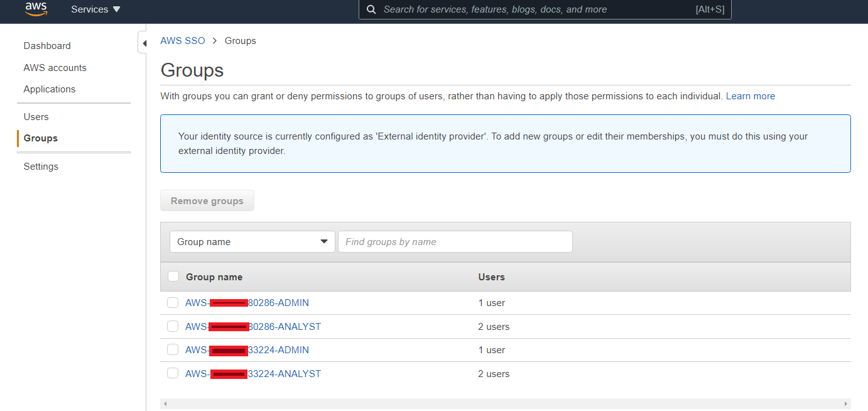Open the Group name filter dropdown
Screen dimensions: 868x411
[252, 242]
